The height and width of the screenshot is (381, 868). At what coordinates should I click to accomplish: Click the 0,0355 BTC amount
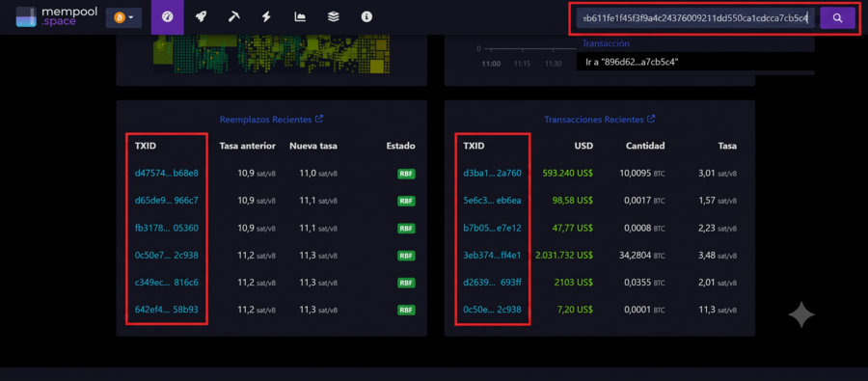point(645,283)
